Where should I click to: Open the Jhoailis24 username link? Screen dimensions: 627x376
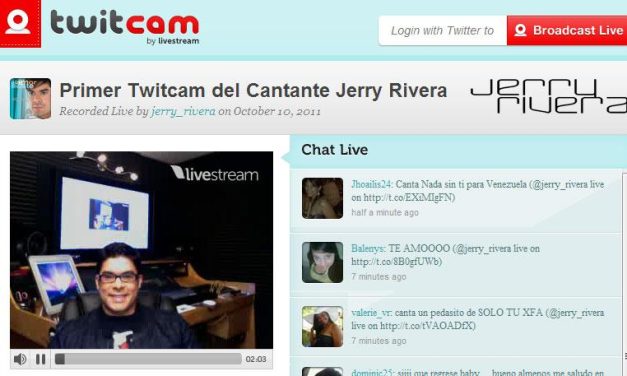tap(372, 184)
